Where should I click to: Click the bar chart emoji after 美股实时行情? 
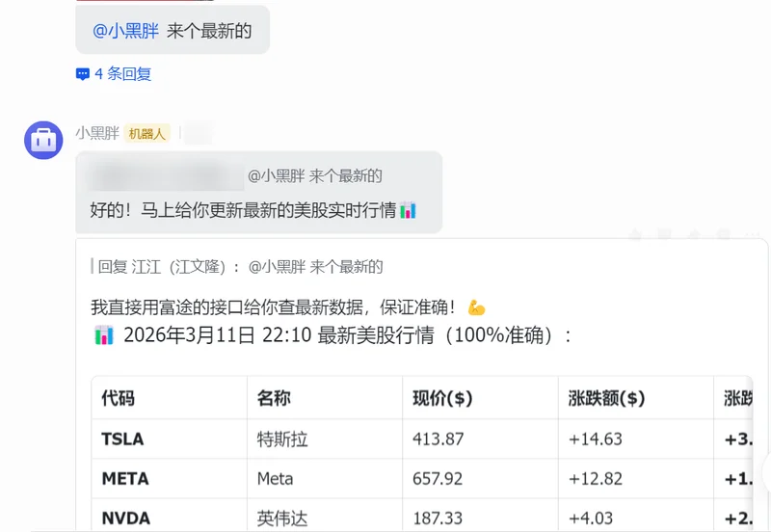point(408,210)
